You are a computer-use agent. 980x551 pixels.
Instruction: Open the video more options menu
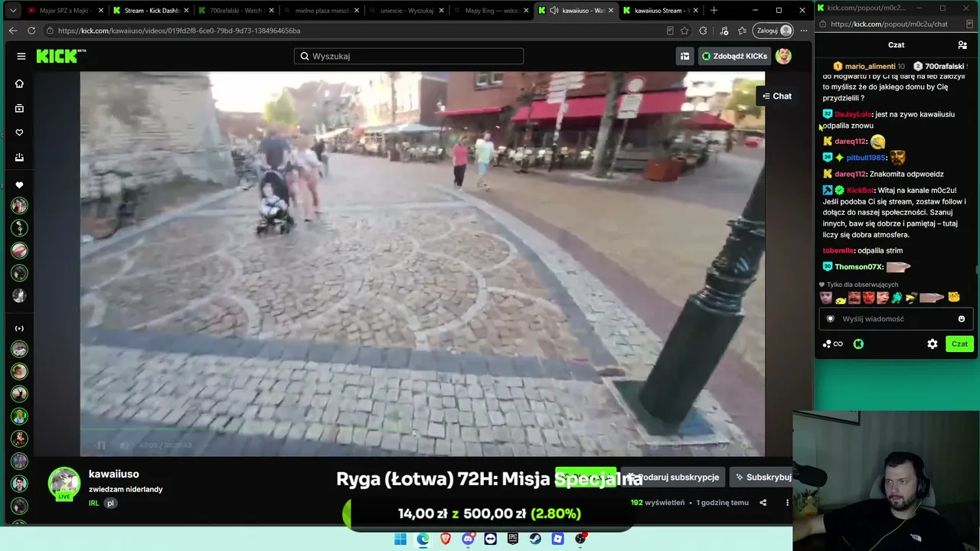click(787, 503)
